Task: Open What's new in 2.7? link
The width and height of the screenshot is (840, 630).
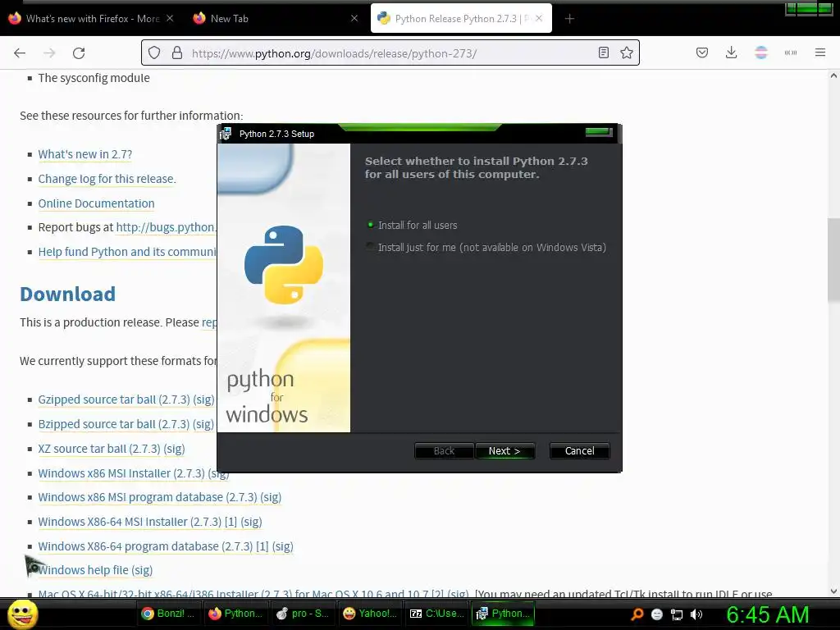Action: (85, 154)
